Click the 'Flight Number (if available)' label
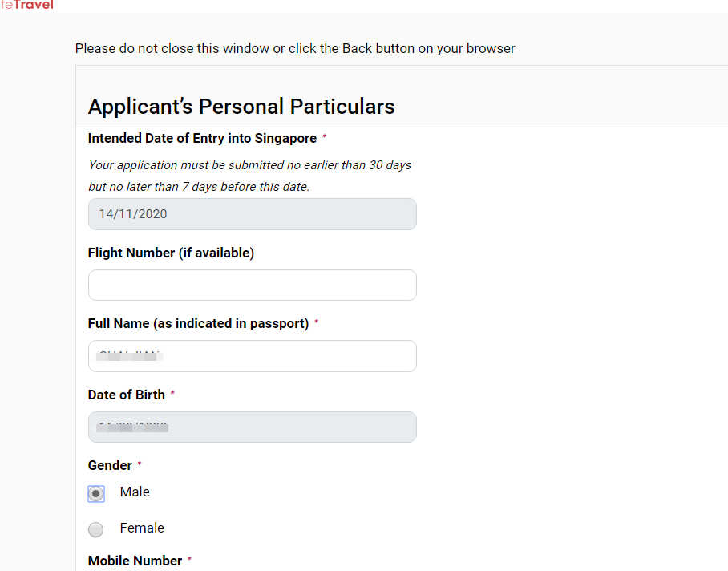The width and height of the screenshot is (728, 571). pos(171,253)
